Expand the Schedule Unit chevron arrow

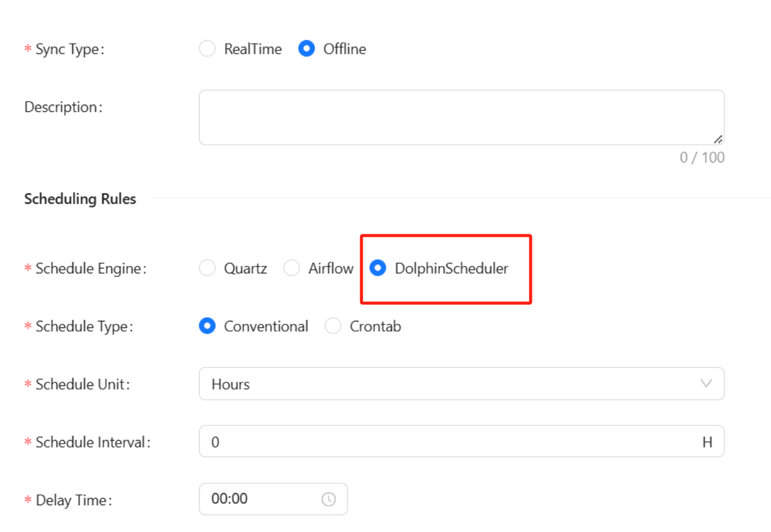pos(706,383)
